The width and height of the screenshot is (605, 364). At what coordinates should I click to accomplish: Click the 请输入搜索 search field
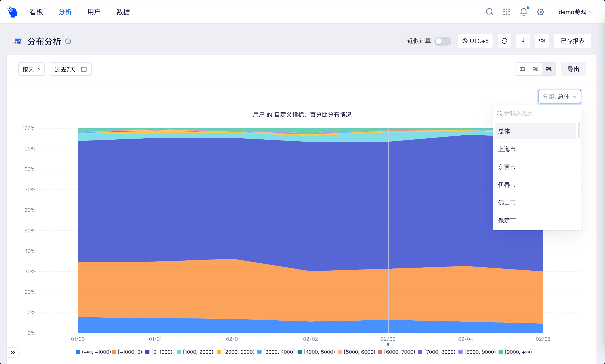click(x=537, y=113)
